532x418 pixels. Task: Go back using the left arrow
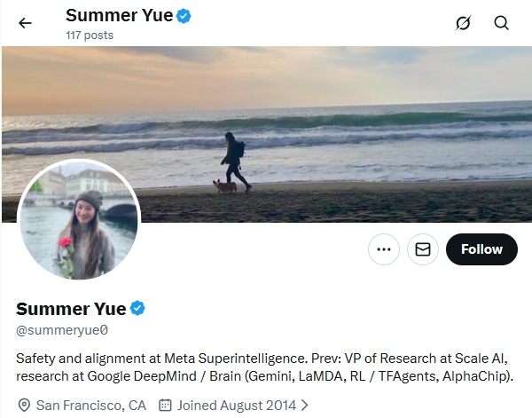[x=25, y=23]
